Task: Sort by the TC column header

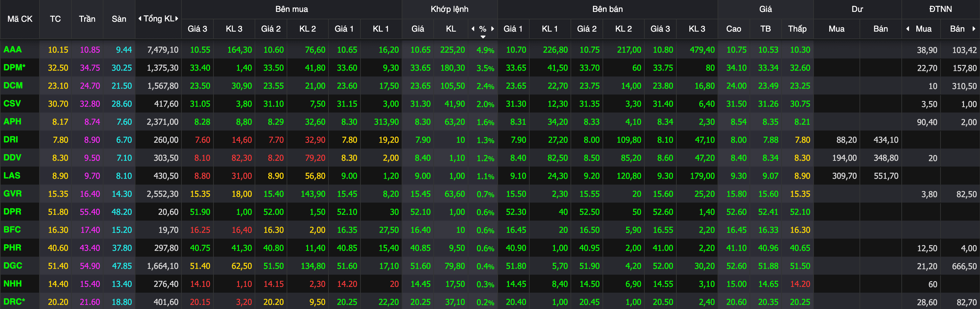Action: click(x=55, y=19)
